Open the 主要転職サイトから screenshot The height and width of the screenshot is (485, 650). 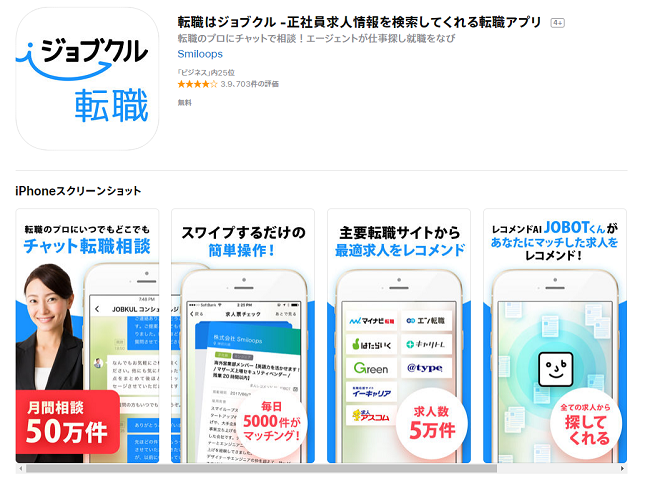point(399,336)
